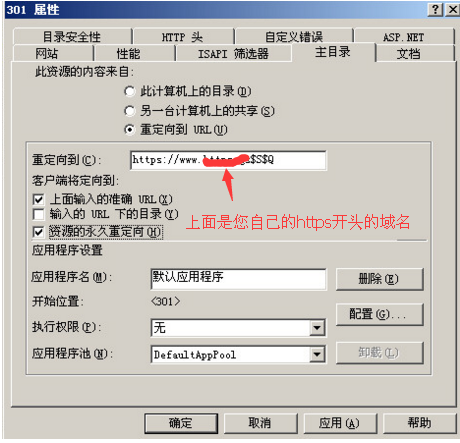Toggle 上面输入的准确 URL checkbox
The height and width of the screenshot is (443, 460).
38,200
